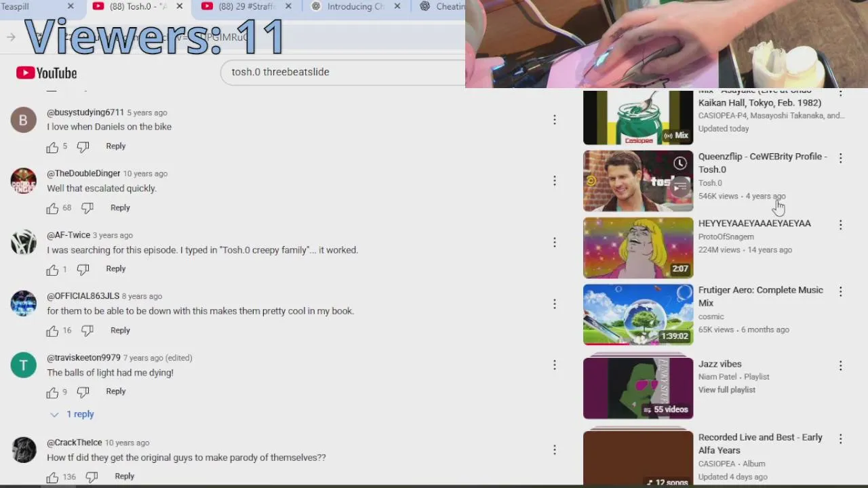Open more options for Jazz vibes playlist

(x=840, y=365)
